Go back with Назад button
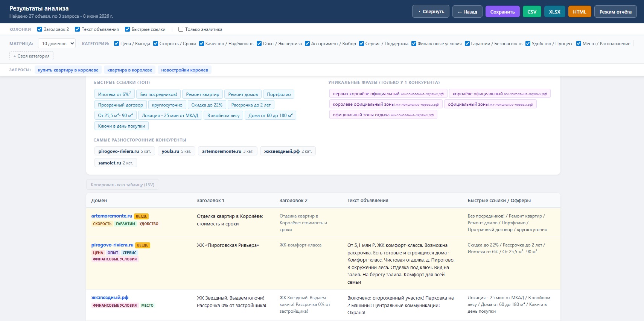 click(x=467, y=12)
